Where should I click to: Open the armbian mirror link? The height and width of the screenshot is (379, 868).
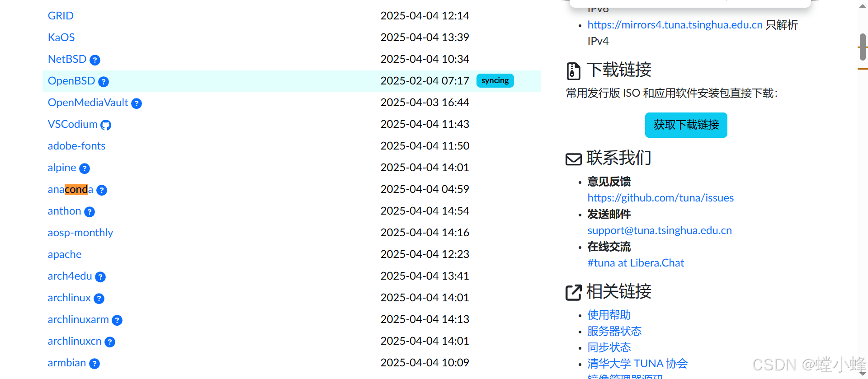click(67, 363)
